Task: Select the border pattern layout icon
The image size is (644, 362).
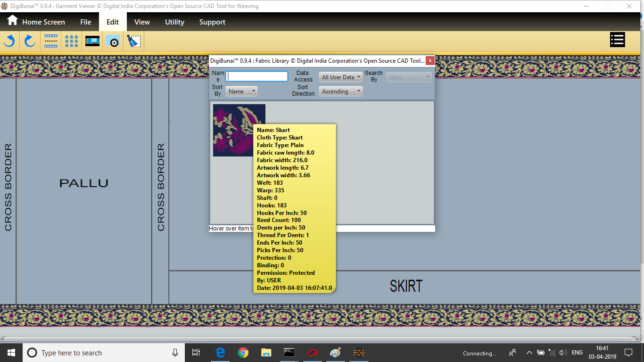Action: (51, 41)
